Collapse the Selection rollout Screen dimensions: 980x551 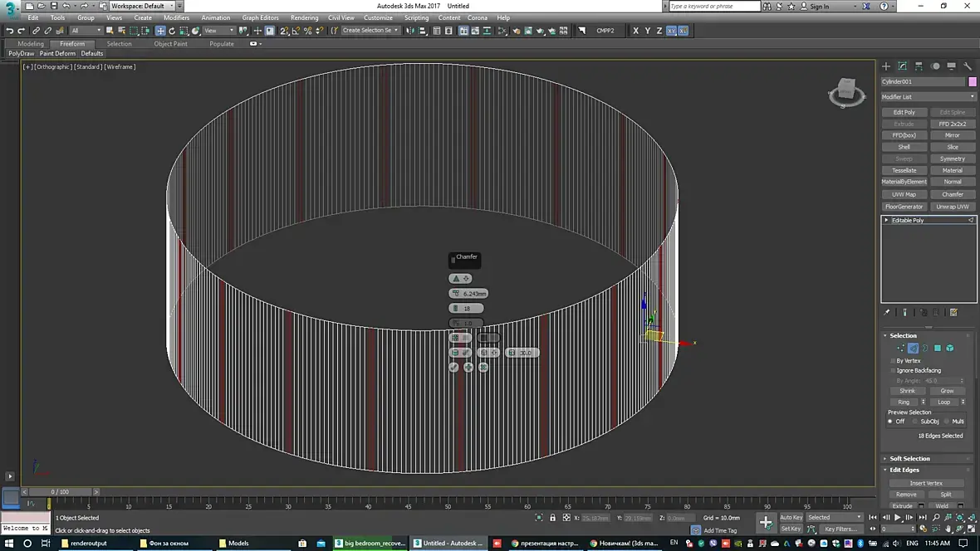(x=903, y=335)
